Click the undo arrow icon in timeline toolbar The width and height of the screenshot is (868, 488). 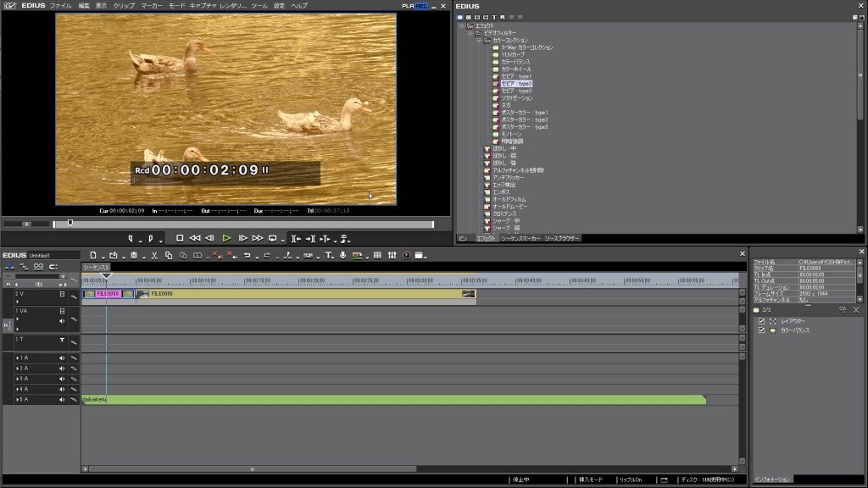click(247, 256)
